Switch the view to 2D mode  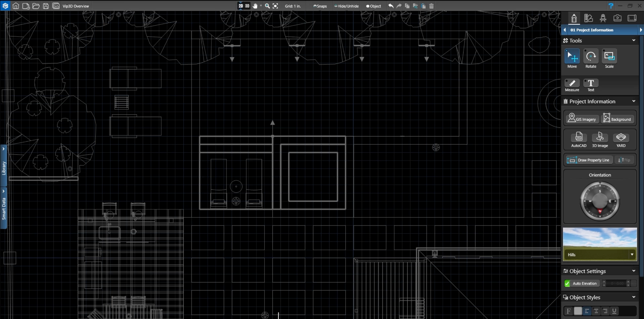coord(241,6)
